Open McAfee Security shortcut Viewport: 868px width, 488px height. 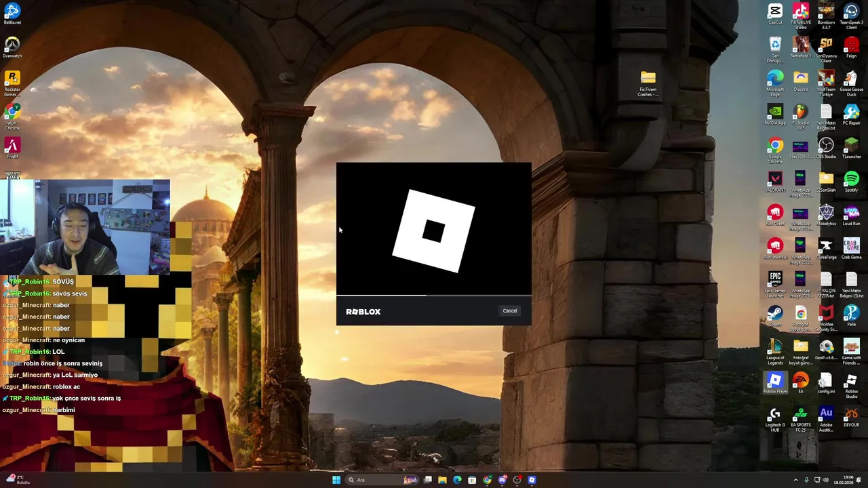point(826,318)
